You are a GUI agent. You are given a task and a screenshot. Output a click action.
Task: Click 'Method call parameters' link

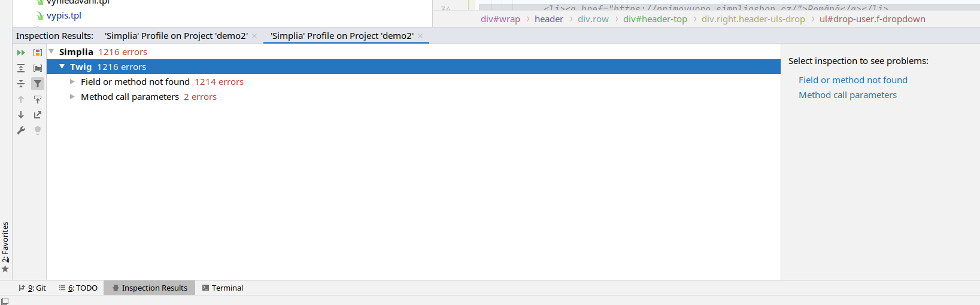coord(847,95)
